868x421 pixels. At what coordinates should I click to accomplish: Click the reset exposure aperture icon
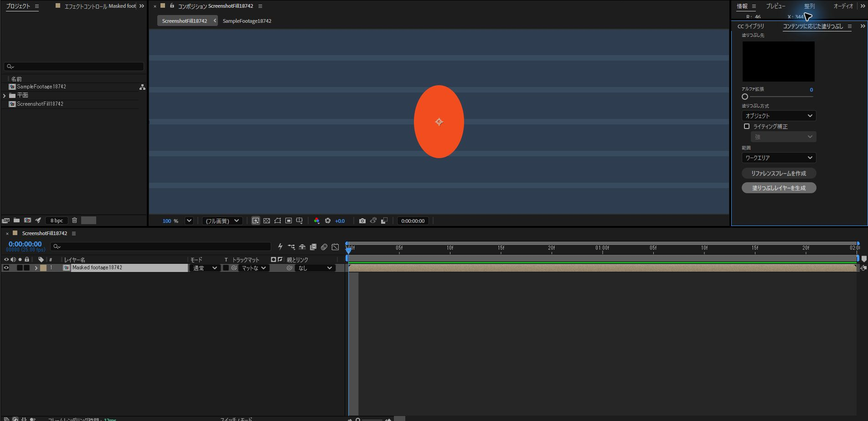328,221
